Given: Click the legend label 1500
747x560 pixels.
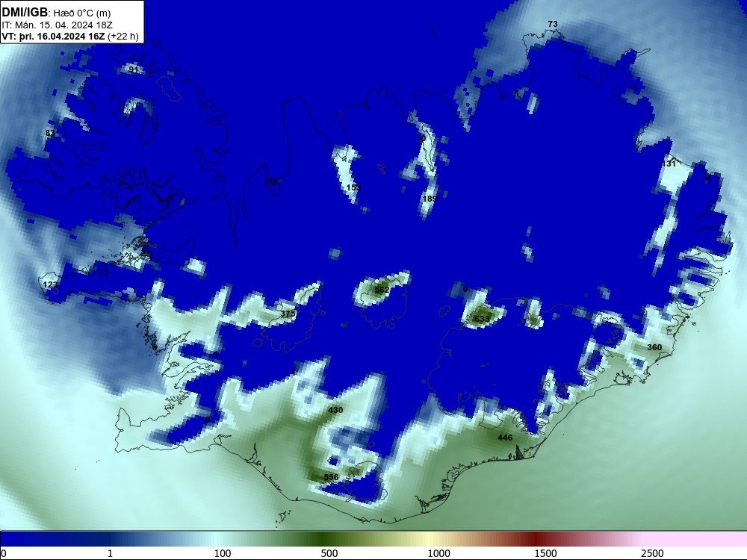Looking at the screenshot, I should [545, 553].
